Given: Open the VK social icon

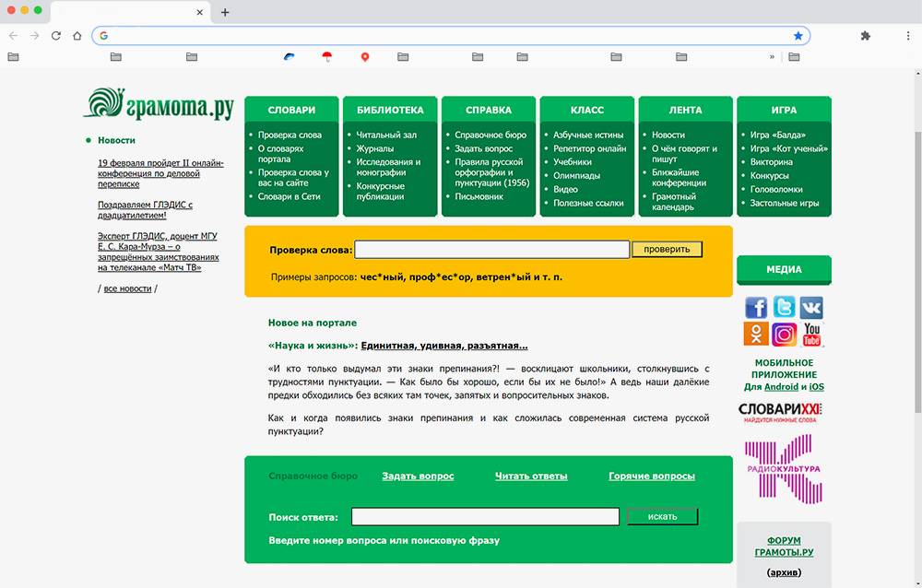Looking at the screenshot, I should click(811, 307).
